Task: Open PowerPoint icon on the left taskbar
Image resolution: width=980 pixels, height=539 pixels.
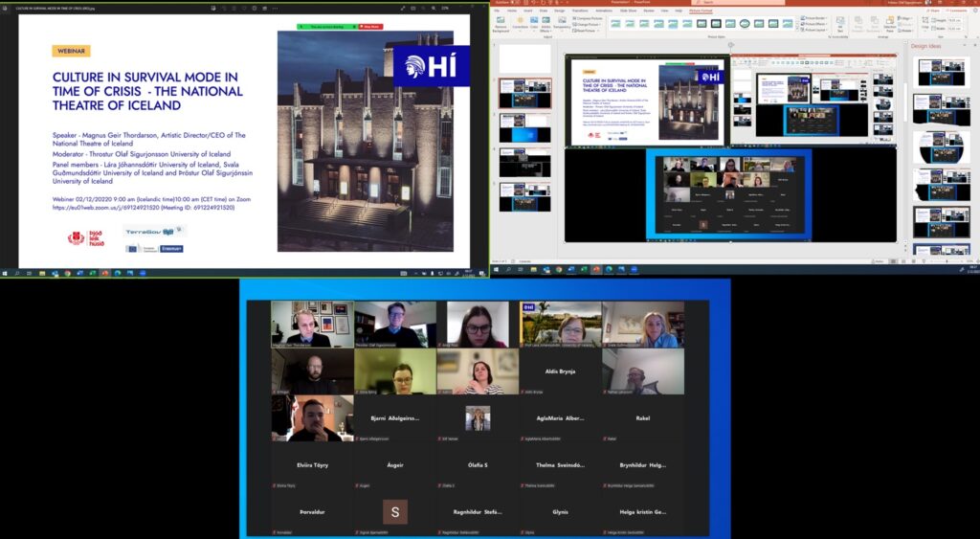Action: click(x=105, y=273)
